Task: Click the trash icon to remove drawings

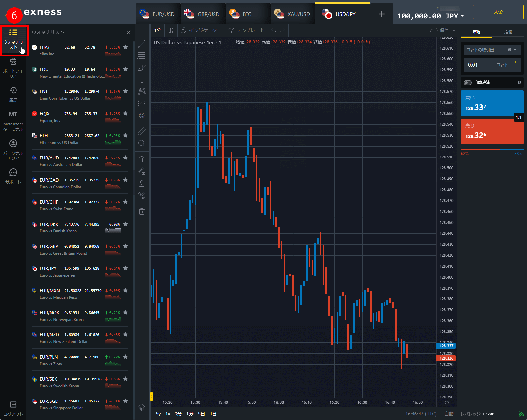Action: click(x=142, y=212)
